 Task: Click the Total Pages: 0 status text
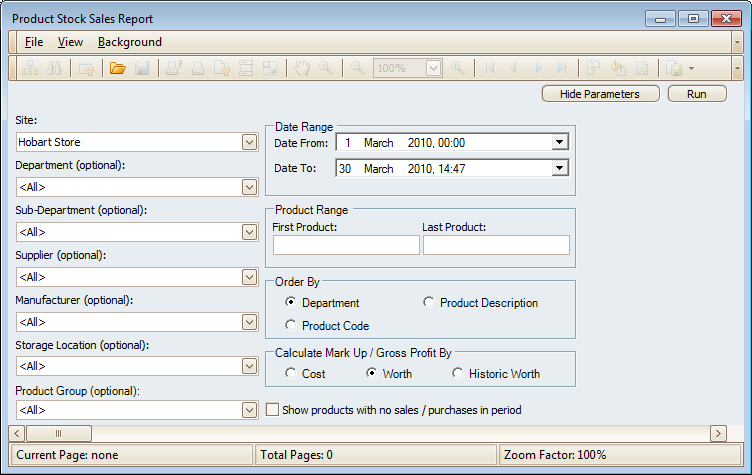tap(296, 455)
